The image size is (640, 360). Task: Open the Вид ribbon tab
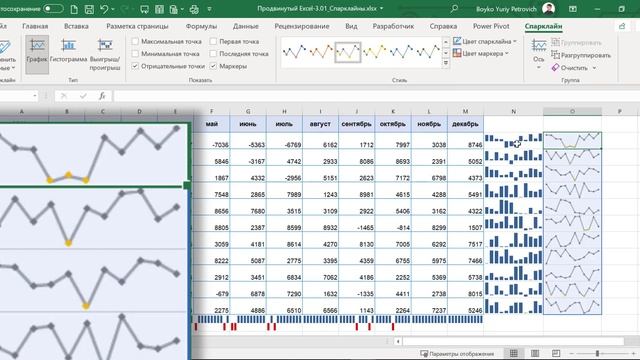(351, 26)
